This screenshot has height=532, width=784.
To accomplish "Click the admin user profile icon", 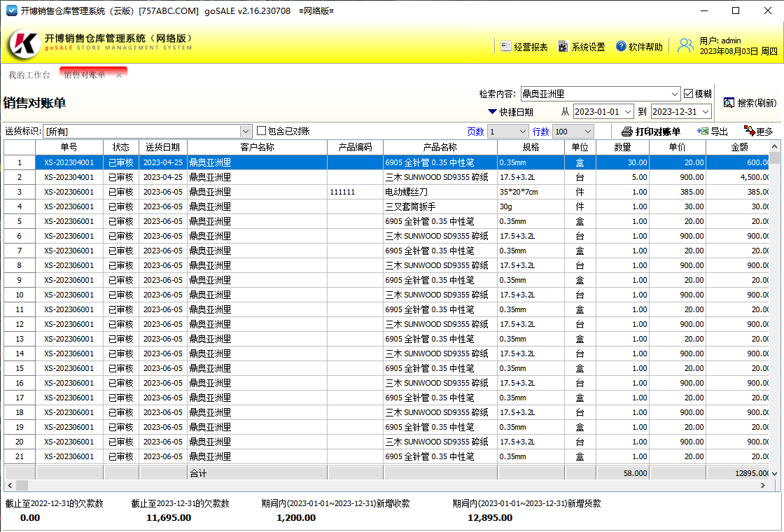I will [x=685, y=46].
